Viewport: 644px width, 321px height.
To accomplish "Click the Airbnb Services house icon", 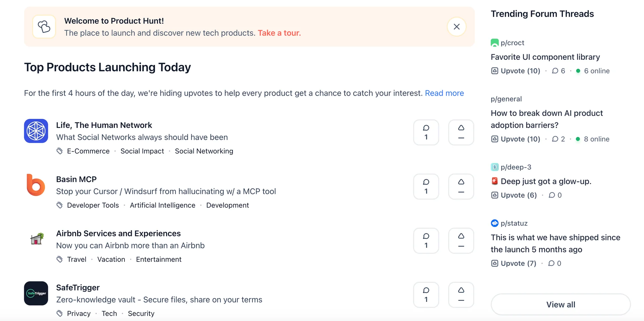I will [x=35, y=239].
